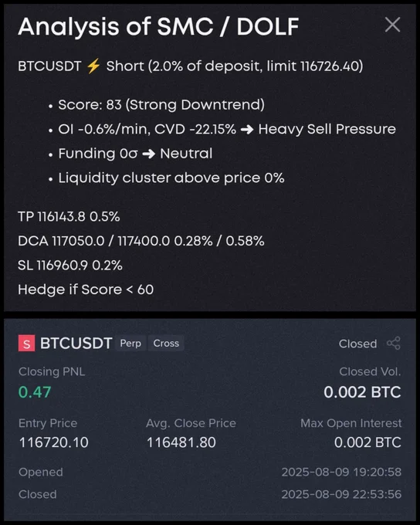Viewport: 420px width, 525px height.
Task: Click the DCA 117050.0 / 117400.0 line
Action: pyautogui.click(x=141, y=241)
